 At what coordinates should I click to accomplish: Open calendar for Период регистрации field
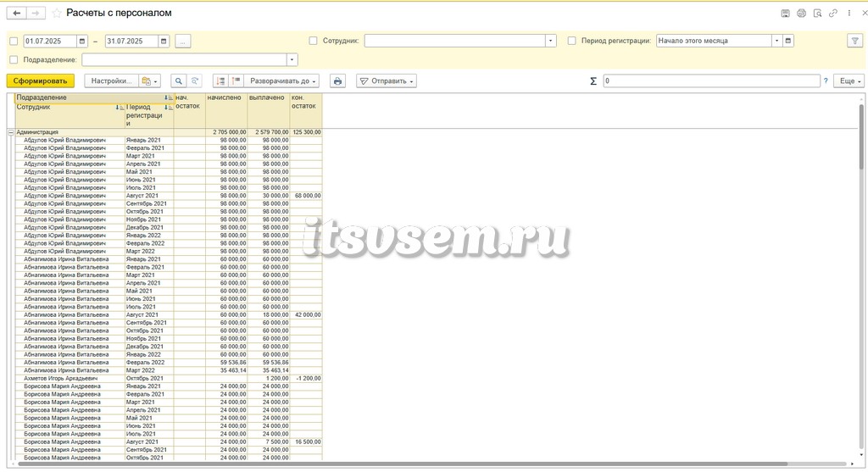(x=787, y=41)
